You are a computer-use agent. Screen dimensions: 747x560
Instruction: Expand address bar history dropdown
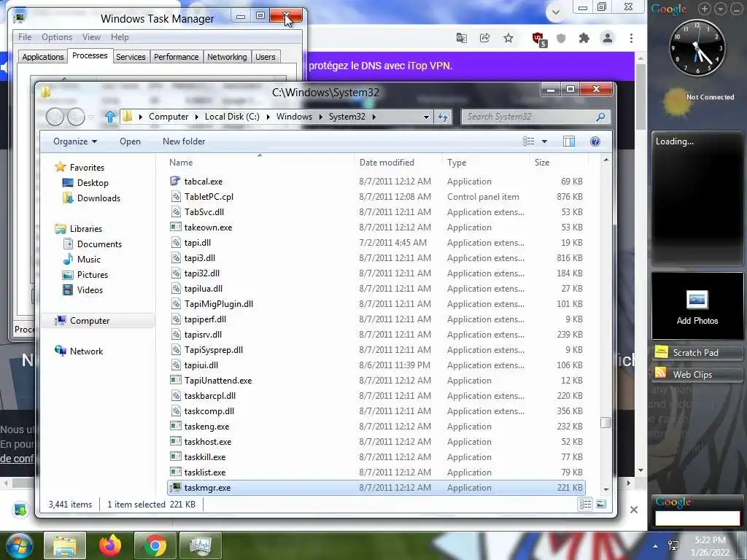[426, 117]
